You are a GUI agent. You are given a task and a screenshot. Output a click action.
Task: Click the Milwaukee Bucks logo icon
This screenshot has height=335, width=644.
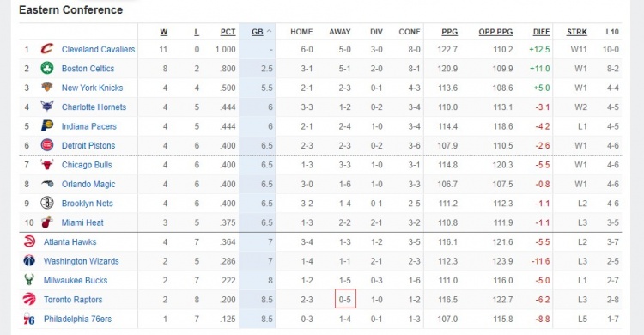coord(29,280)
